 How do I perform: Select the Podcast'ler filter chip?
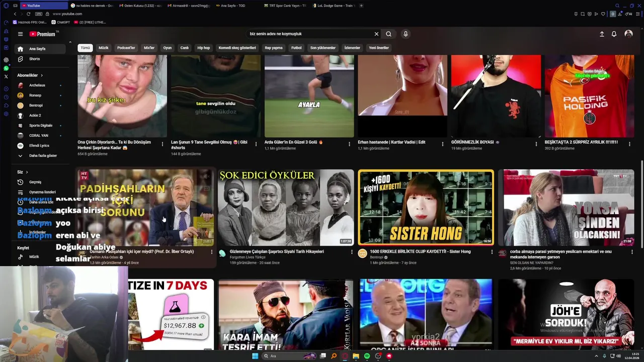pos(126,48)
